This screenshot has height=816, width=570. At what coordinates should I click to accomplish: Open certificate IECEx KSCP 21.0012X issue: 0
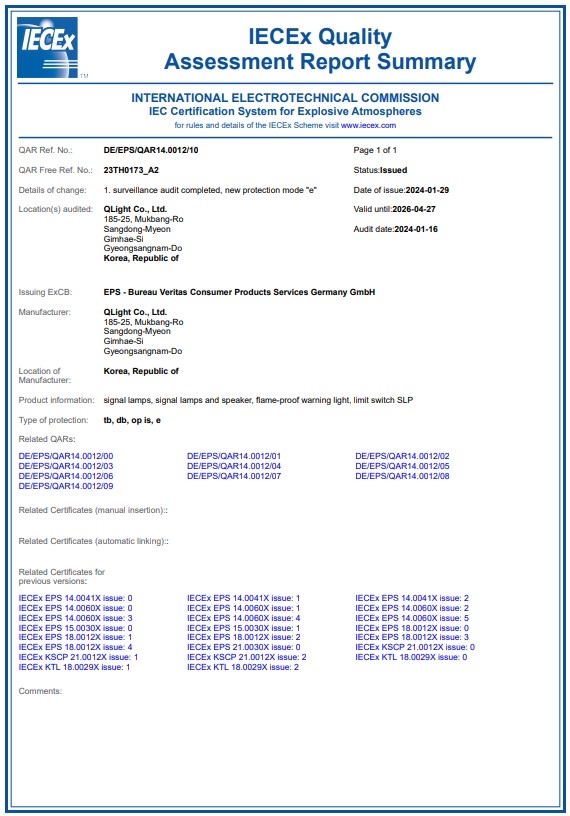(415, 647)
